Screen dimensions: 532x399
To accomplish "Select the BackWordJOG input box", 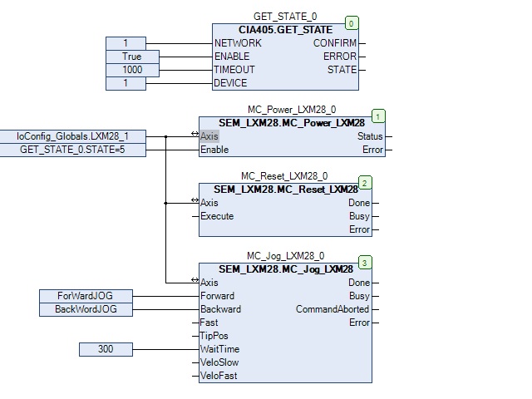I will (x=86, y=309).
